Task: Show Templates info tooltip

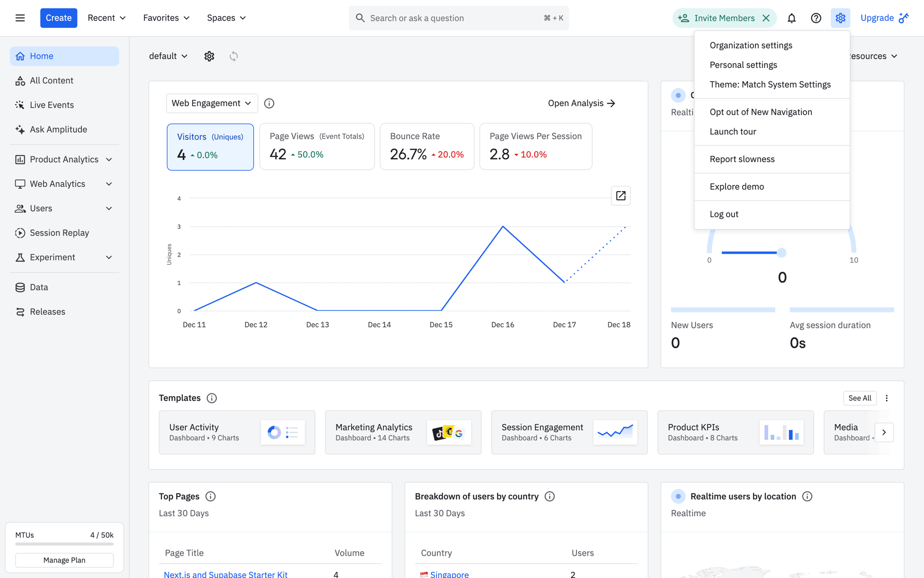Action: (212, 398)
